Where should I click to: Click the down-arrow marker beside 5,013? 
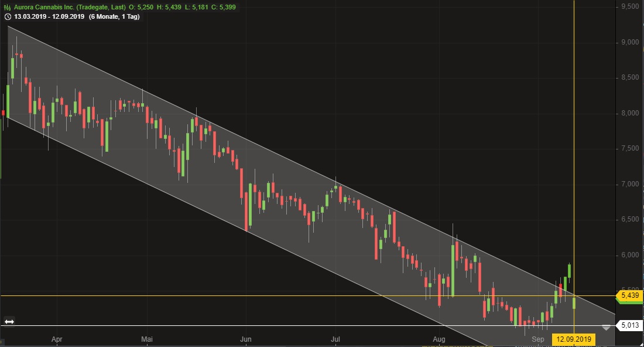point(606,328)
